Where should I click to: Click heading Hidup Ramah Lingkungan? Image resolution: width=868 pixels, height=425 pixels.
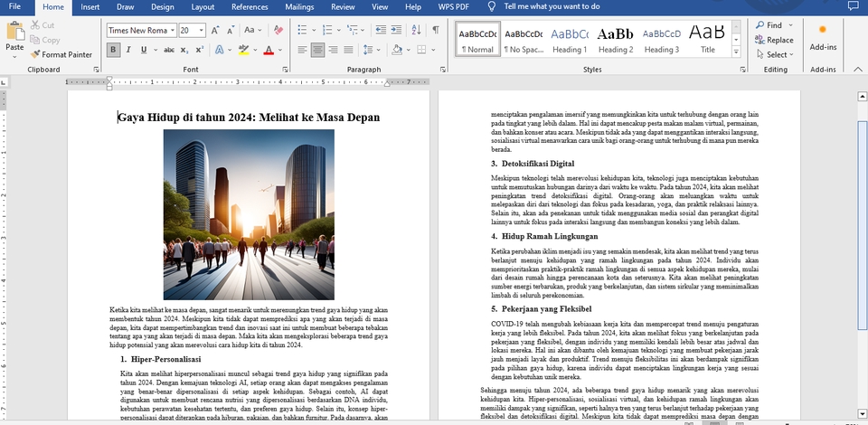550,236
